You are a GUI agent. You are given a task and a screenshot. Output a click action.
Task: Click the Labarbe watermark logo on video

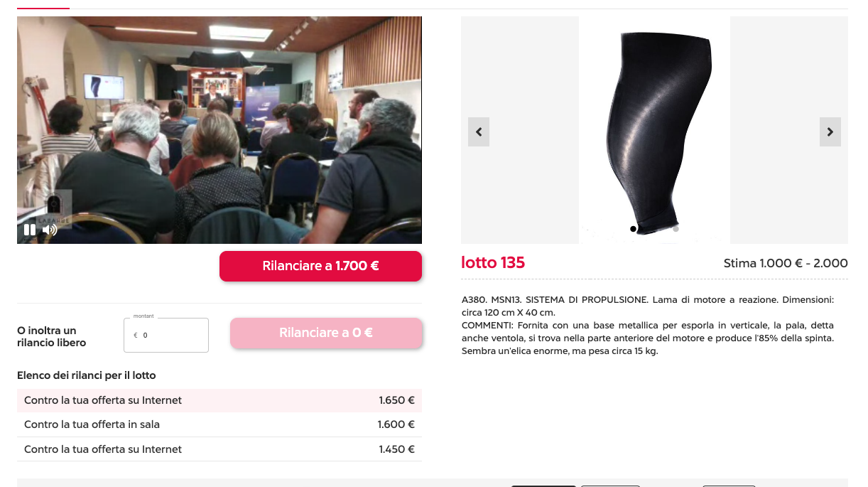pos(55,208)
